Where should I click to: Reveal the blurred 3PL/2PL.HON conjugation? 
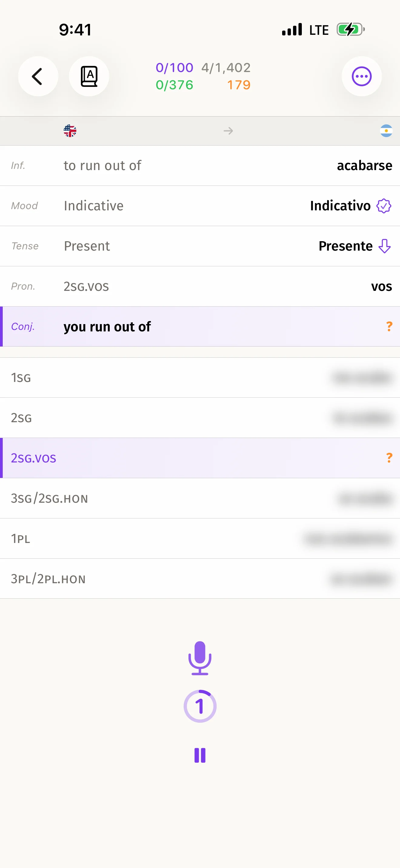click(361, 579)
